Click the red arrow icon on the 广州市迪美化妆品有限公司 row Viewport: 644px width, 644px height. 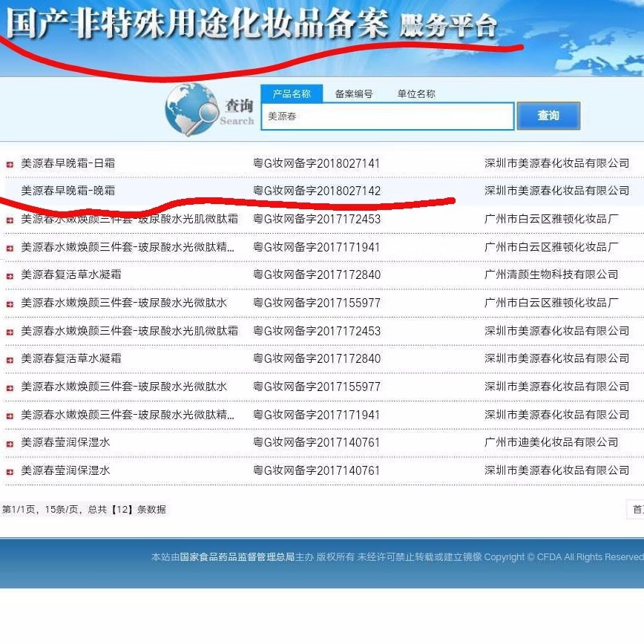10,442
